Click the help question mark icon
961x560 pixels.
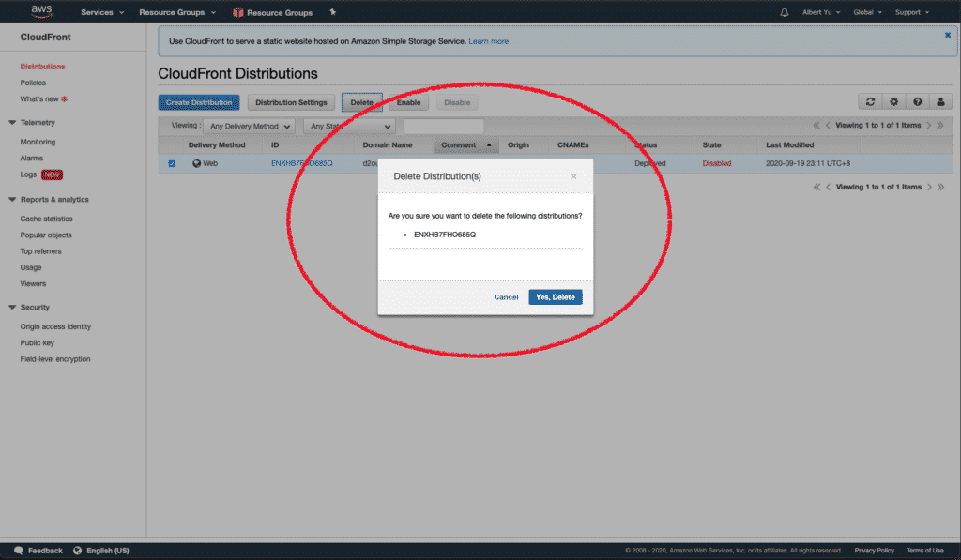(x=917, y=101)
